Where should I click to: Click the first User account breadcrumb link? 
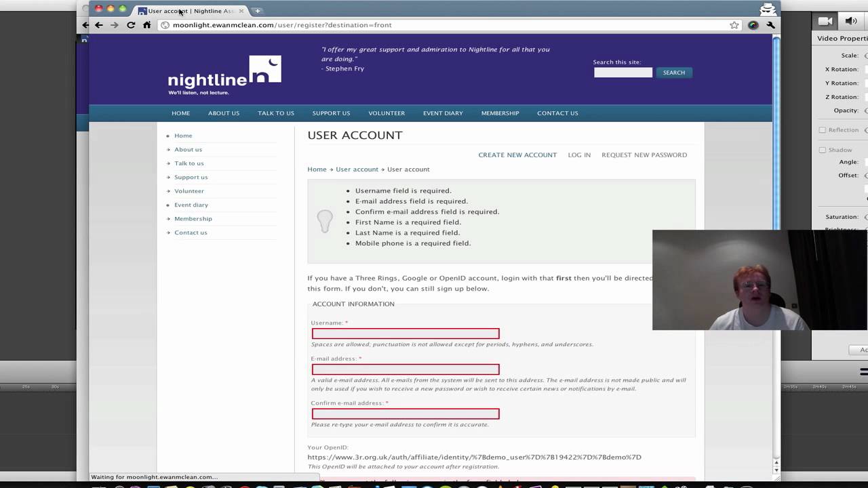357,169
